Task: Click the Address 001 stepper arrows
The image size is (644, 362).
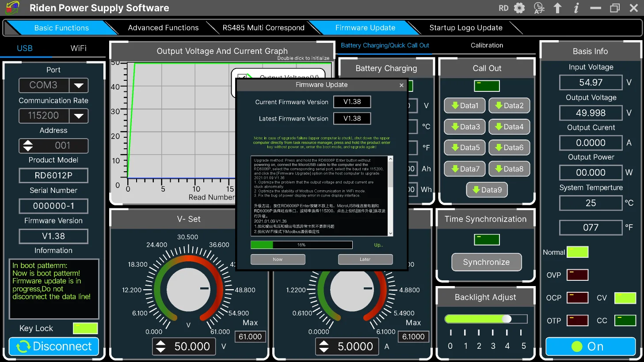Action: coord(28,145)
